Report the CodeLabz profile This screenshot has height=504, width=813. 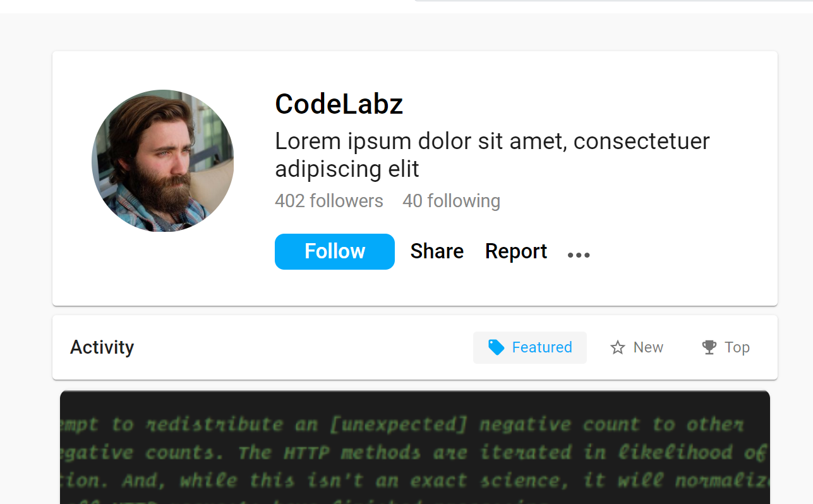tap(515, 251)
